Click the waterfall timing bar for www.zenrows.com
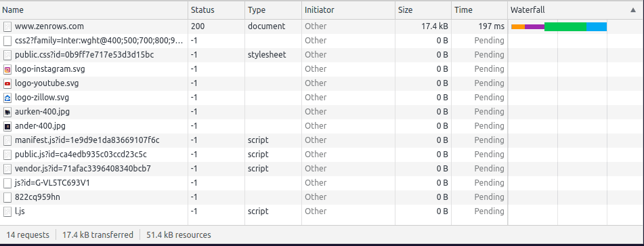Viewport: 644px width, 246px height. [x=559, y=26]
